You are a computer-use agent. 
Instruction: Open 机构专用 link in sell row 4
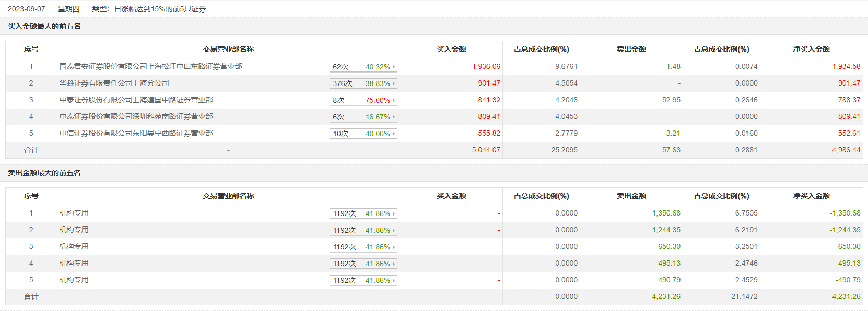click(74, 263)
